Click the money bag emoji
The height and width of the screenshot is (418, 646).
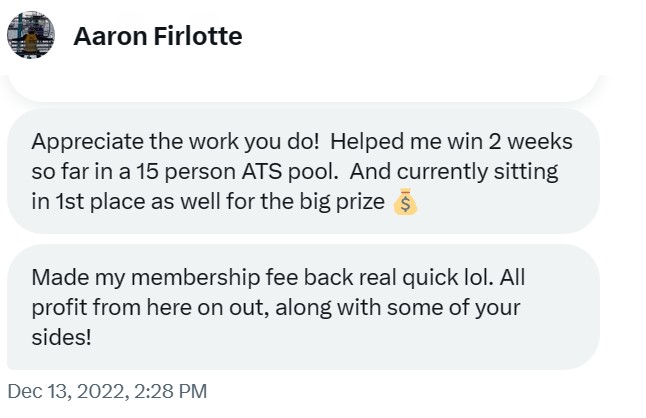[405, 203]
